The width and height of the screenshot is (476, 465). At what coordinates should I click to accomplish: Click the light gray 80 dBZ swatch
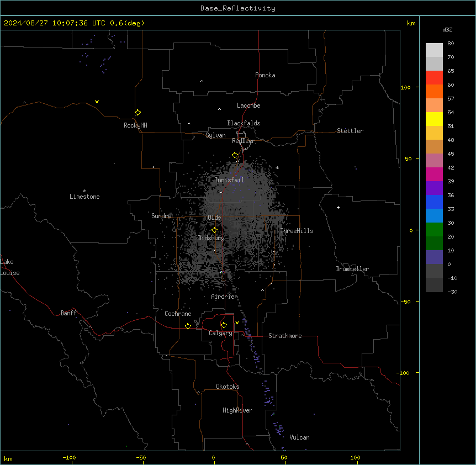coord(434,50)
